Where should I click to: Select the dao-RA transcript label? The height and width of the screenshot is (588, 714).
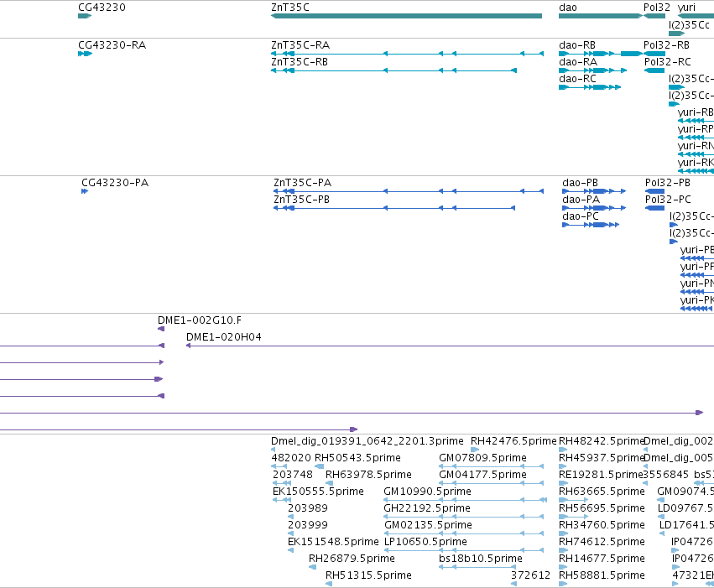tap(578, 62)
